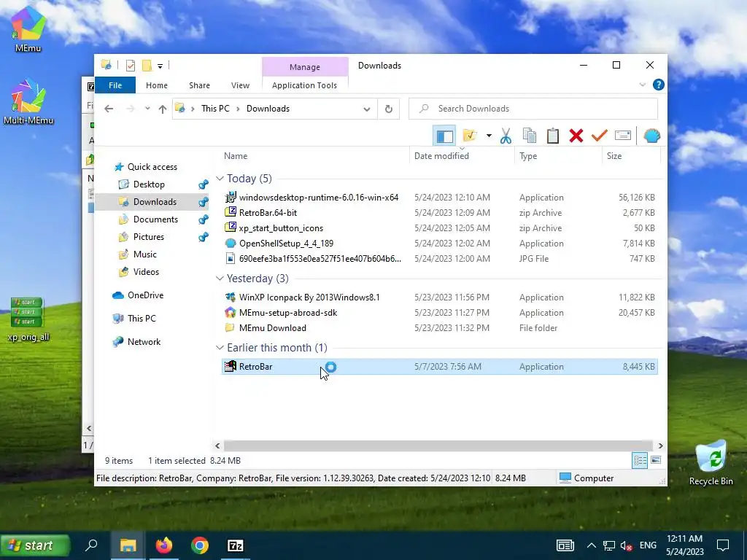
Task: Collapse the Yesterday (3) group
Action: click(x=220, y=279)
